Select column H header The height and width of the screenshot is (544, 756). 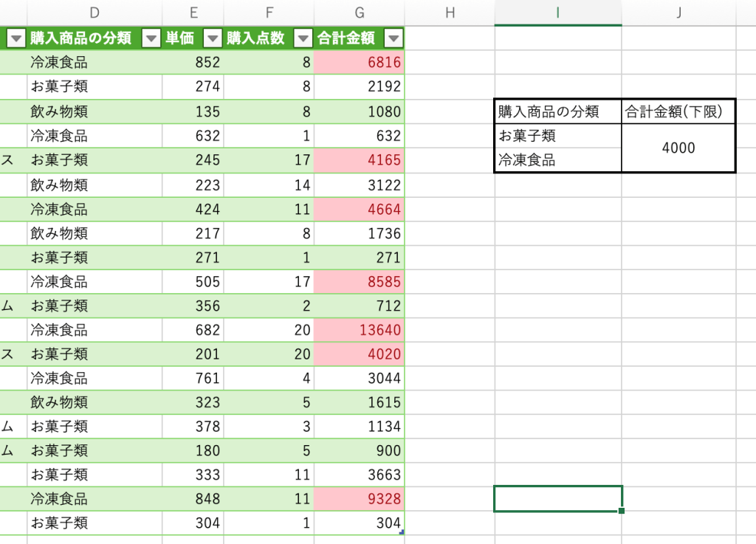coord(449,13)
